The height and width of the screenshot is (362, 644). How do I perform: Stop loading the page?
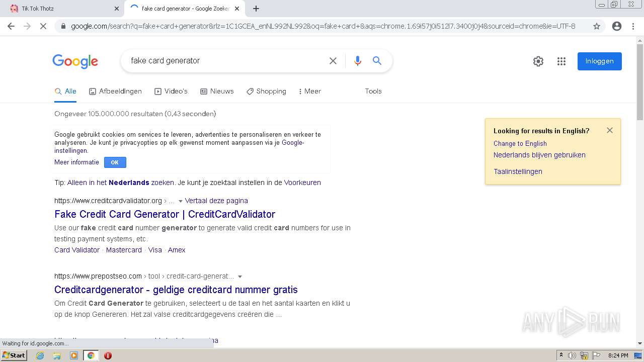pyautogui.click(x=43, y=26)
